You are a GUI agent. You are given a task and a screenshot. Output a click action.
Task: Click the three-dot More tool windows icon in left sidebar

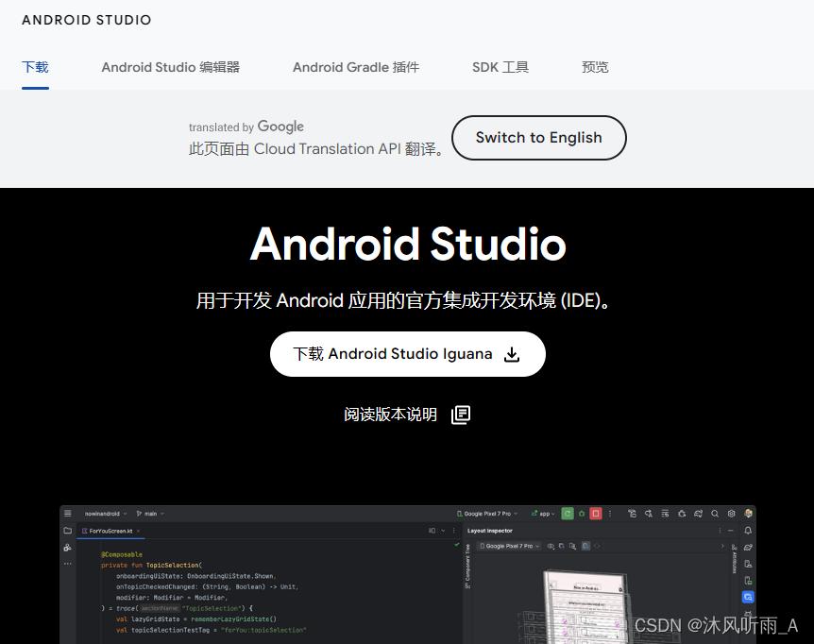(67, 564)
